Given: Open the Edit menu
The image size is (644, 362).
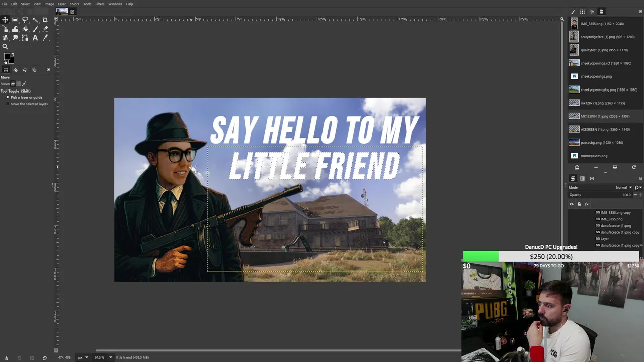Looking at the screenshot, I should pyautogui.click(x=14, y=4).
